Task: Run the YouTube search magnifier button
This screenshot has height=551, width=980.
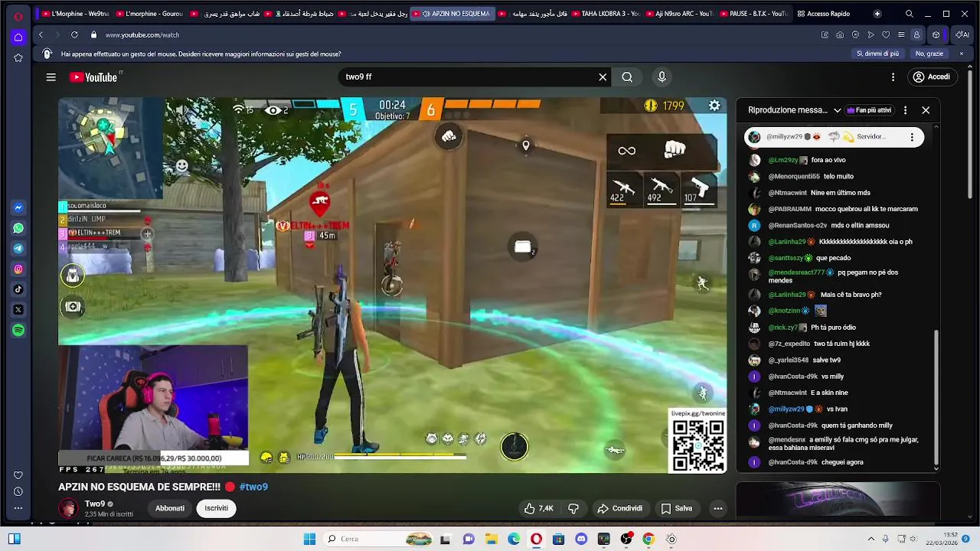Action: [x=627, y=77]
